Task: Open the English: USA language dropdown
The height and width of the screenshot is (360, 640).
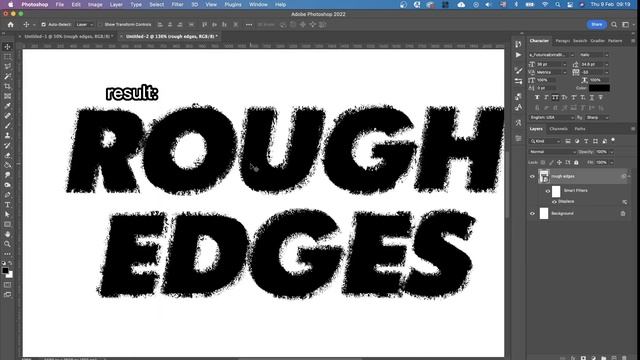Action: click(551, 118)
